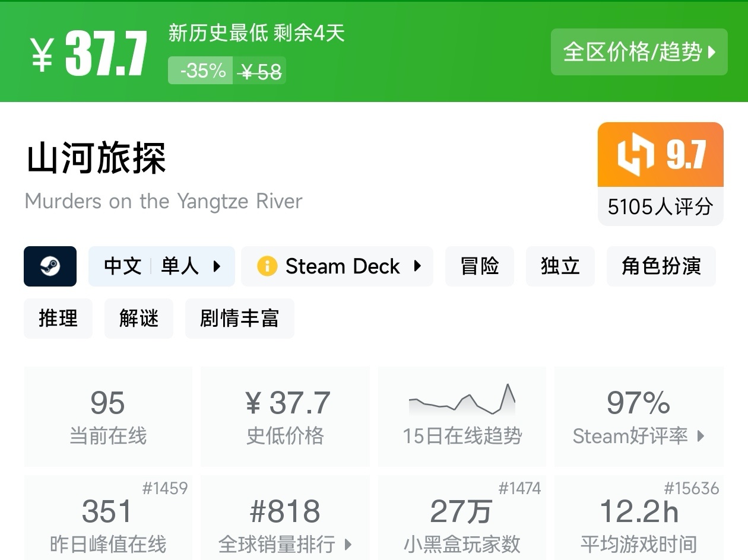Tap the game title 山河旅探
748x560 pixels.
click(96, 158)
